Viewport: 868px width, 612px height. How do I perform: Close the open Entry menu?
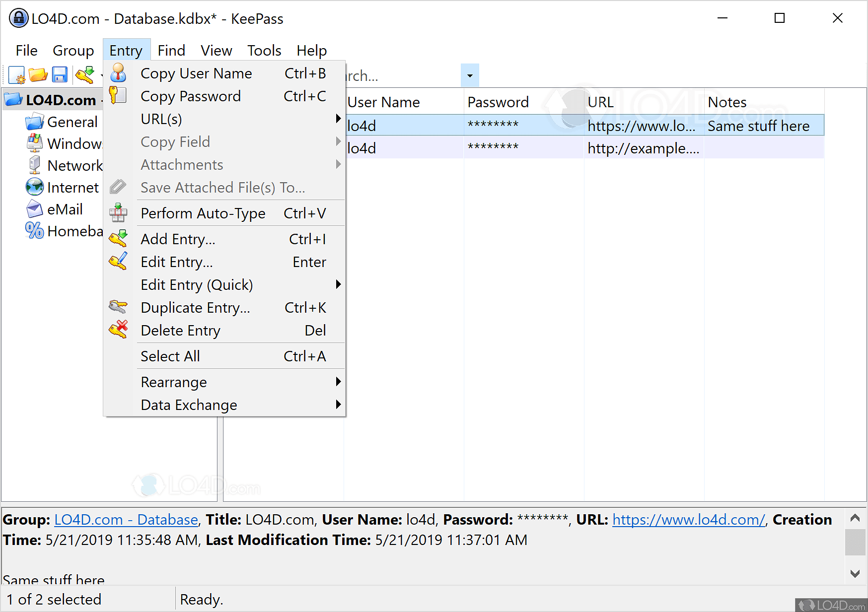pos(126,50)
